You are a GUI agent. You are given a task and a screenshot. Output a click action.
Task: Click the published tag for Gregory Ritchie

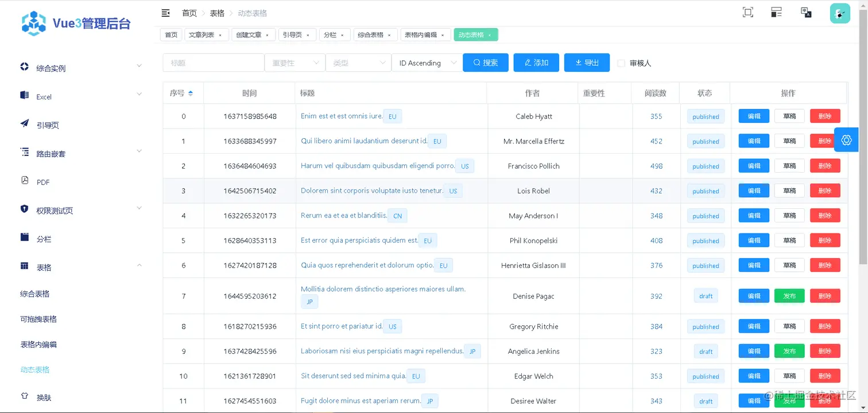coord(706,327)
